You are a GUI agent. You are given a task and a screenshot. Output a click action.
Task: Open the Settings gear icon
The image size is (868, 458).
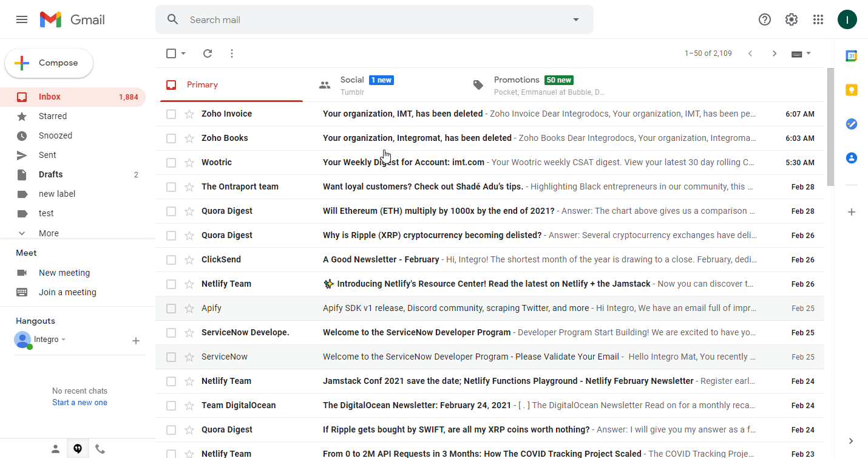coord(792,19)
